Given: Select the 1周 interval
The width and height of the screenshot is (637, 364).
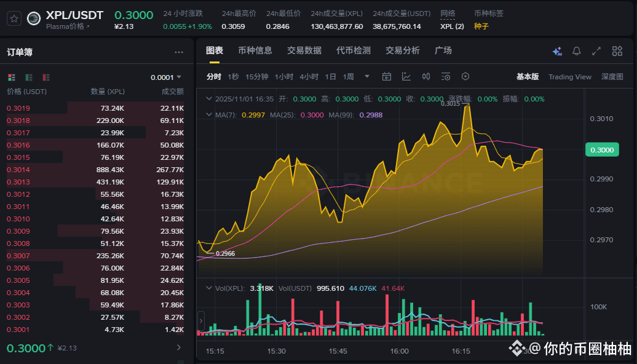Looking at the screenshot, I should coord(348,77).
